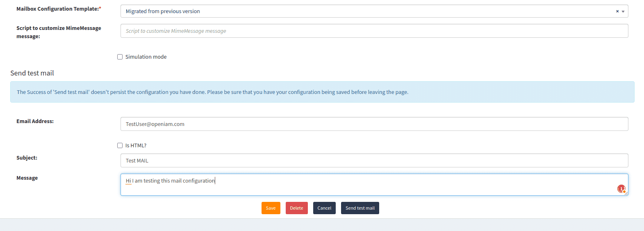
Task: Click the orange Save button
Action: click(271, 208)
